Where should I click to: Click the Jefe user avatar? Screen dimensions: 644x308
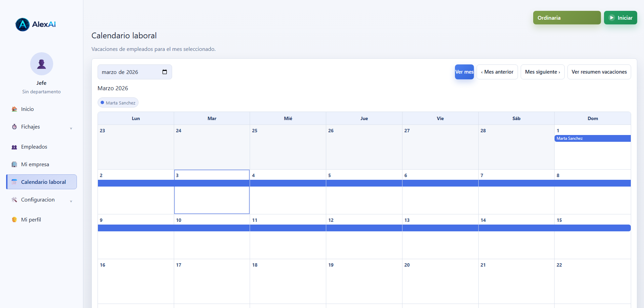coord(42,64)
